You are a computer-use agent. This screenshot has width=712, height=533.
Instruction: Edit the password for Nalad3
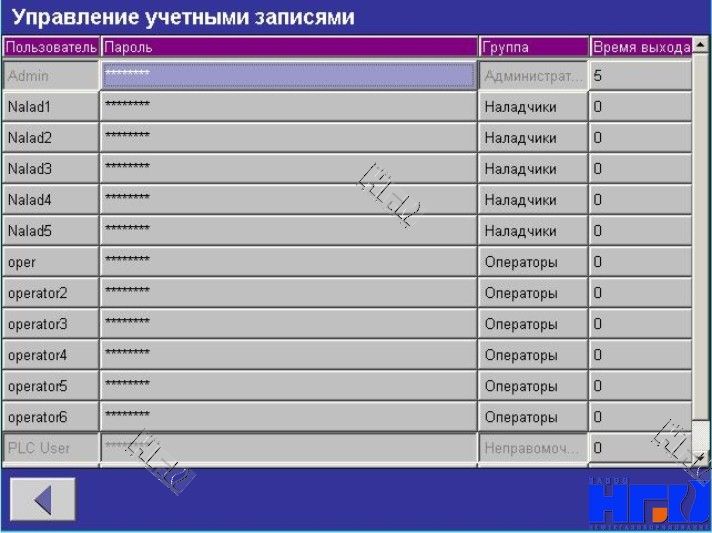(x=288, y=169)
